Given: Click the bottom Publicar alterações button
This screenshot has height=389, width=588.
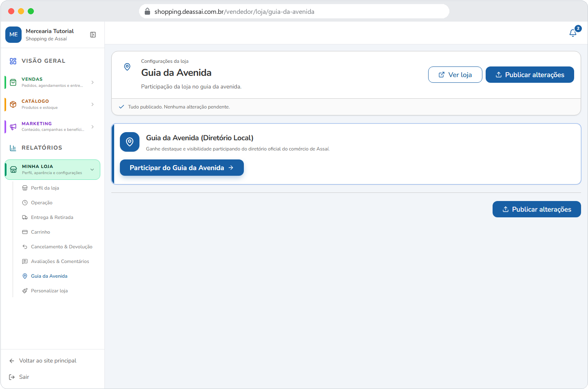Looking at the screenshot, I should pos(537,209).
